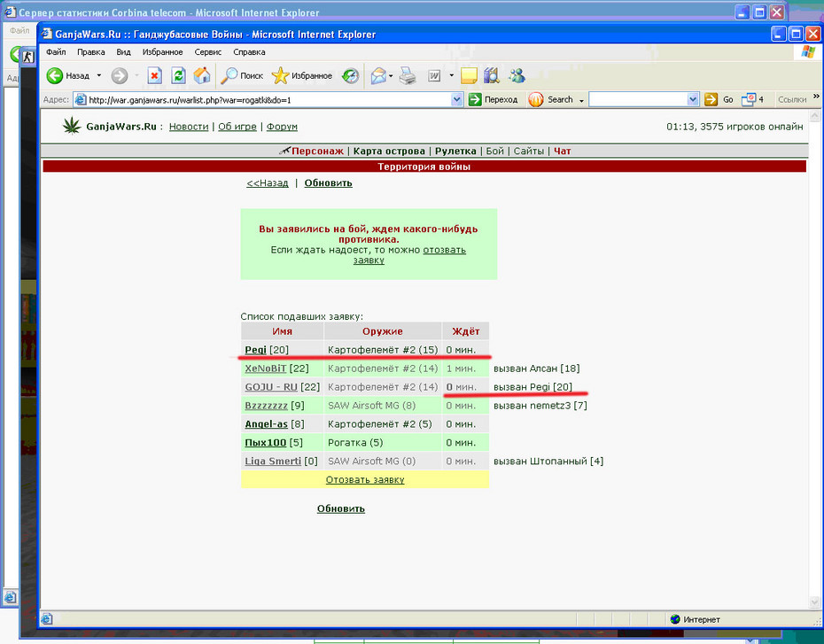Click the Forward arrow toolbar icon

tap(120, 75)
